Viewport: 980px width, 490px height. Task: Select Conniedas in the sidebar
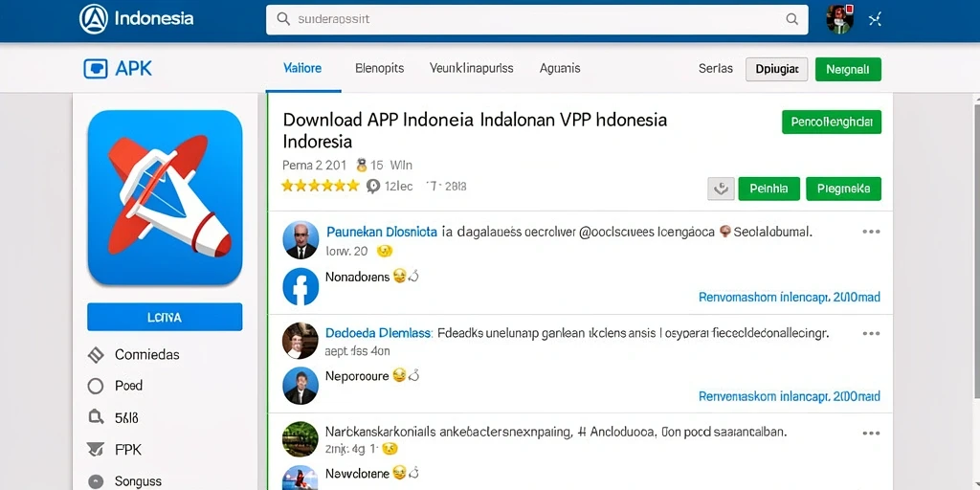pos(146,355)
